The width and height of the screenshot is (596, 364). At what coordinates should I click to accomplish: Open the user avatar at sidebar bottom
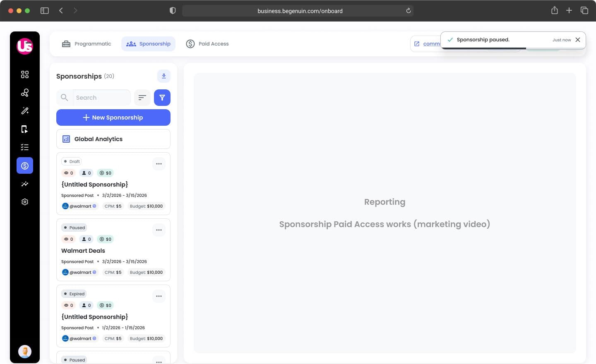tap(25, 352)
